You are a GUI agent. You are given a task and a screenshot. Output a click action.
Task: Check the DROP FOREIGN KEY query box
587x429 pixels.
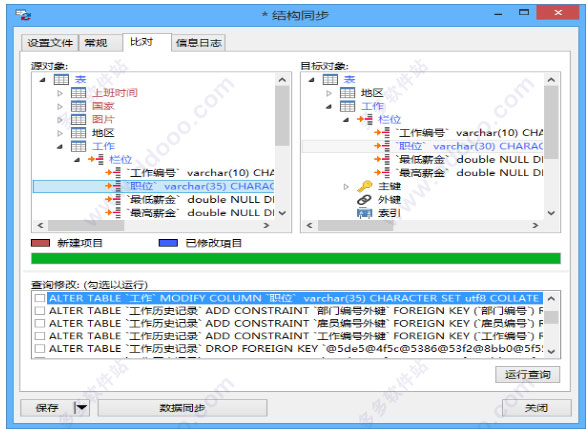[40, 349]
